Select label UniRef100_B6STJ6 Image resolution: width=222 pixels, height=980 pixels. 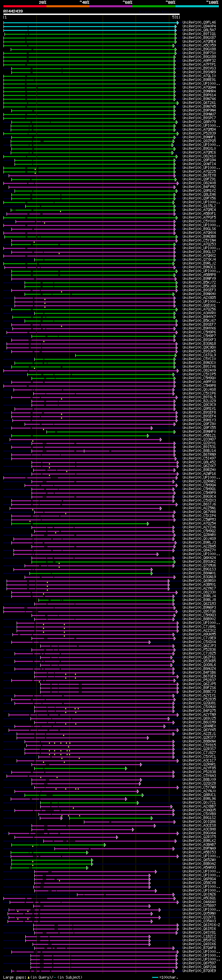pyautogui.click(x=199, y=504)
